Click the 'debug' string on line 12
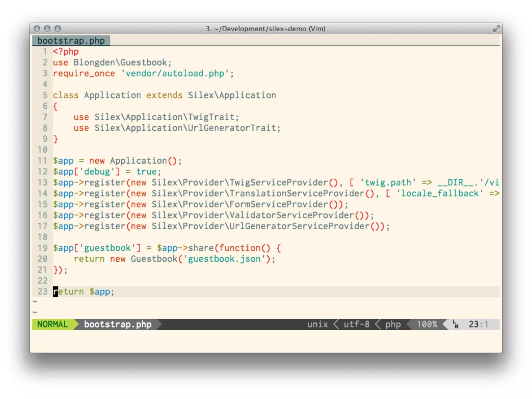Viewport: 532px width, 399px height. (x=97, y=171)
